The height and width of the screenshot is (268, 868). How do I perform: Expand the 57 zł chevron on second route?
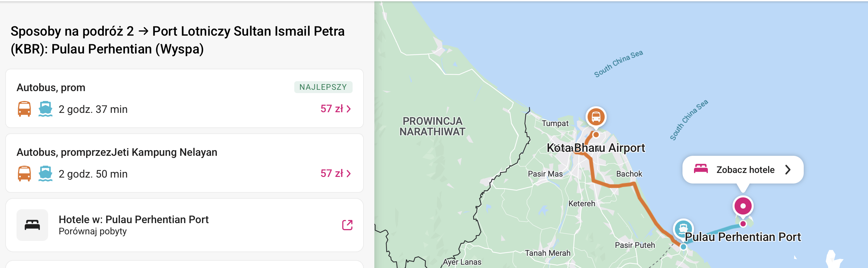(349, 174)
